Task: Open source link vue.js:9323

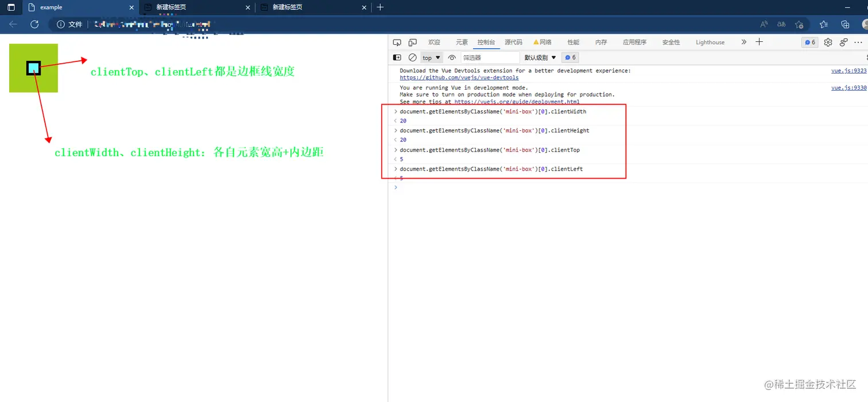Action: point(849,71)
